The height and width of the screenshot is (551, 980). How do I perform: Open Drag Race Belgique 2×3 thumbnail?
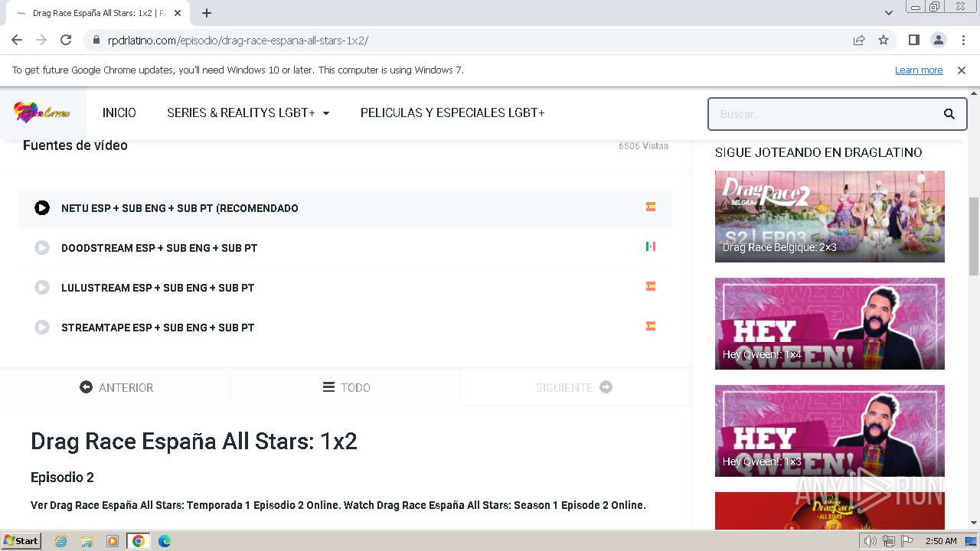[830, 217]
